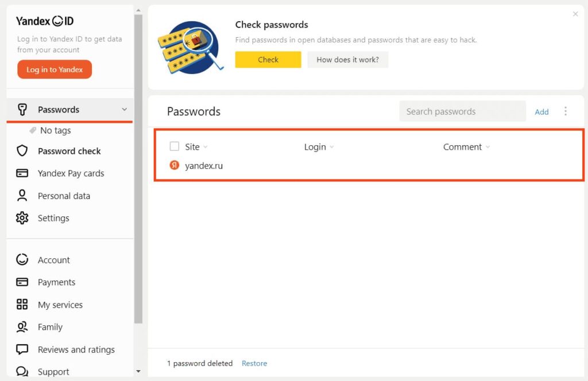Viewport: 588px width, 381px height.
Task: Collapse the Passwords section chevron
Action: [x=125, y=110]
